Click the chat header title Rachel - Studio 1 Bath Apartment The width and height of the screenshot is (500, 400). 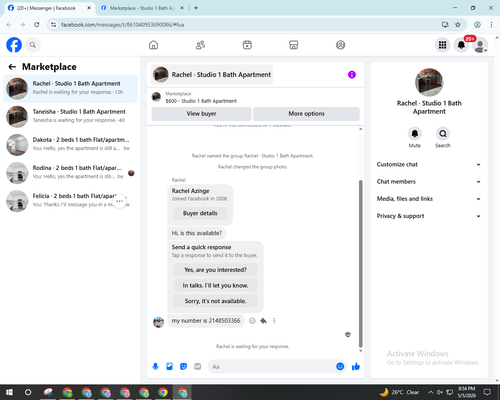click(x=212, y=75)
